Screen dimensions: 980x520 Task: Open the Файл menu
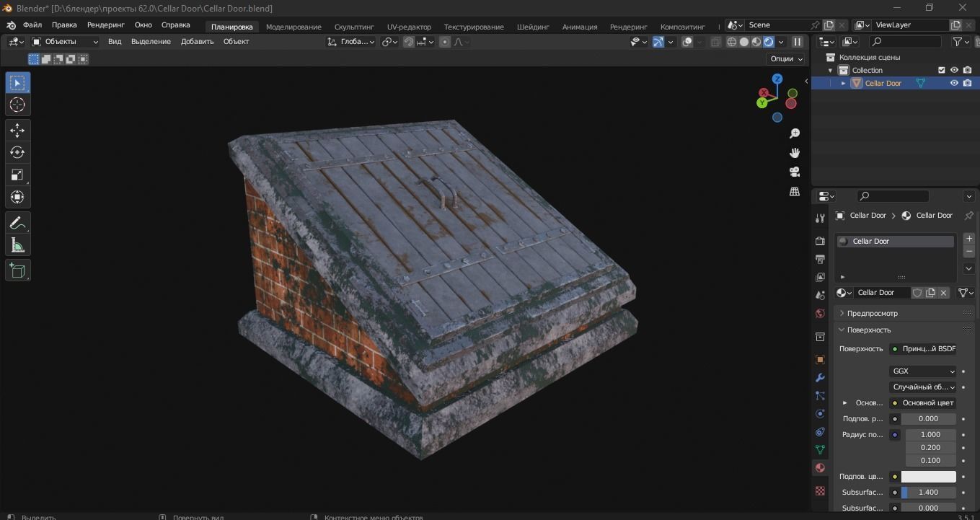point(32,25)
